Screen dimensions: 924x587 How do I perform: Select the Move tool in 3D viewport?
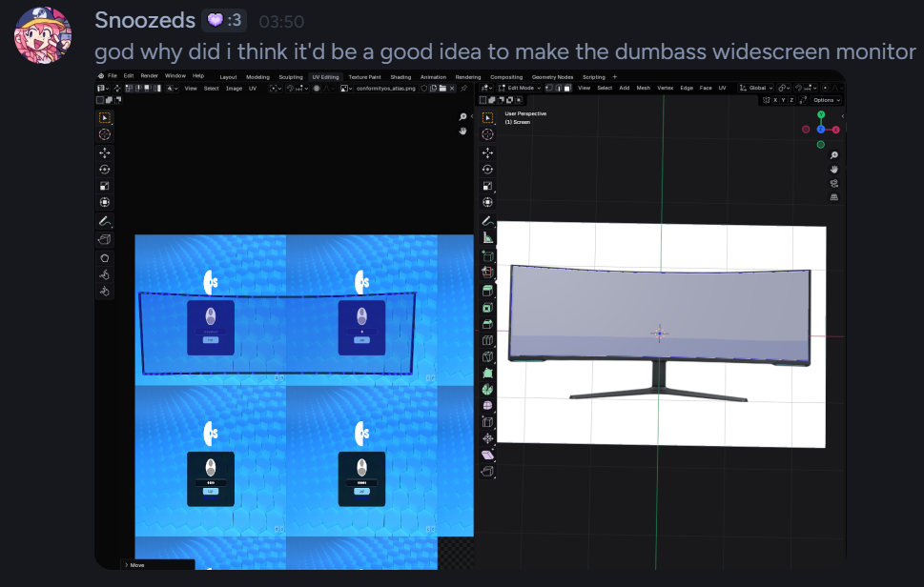point(487,153)
